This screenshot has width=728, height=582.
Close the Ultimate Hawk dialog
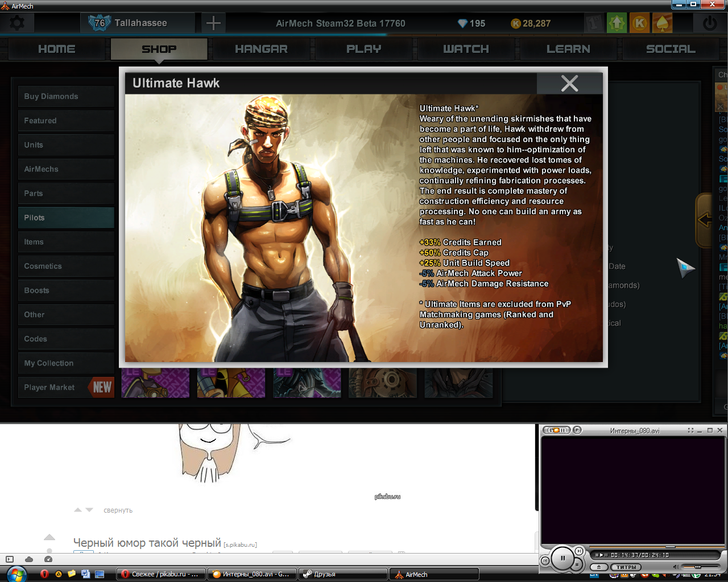pos(569,84)
